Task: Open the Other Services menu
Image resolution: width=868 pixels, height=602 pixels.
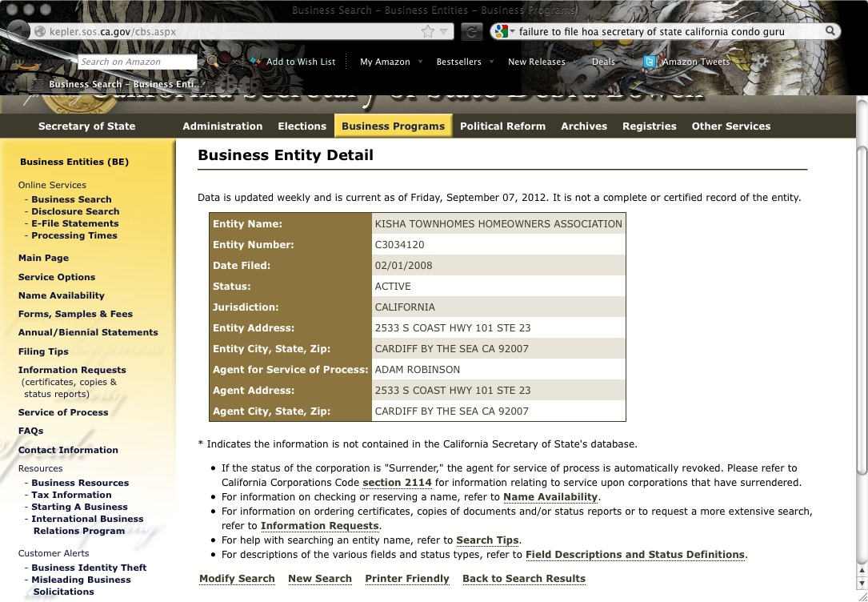Action: click(730, 126)
